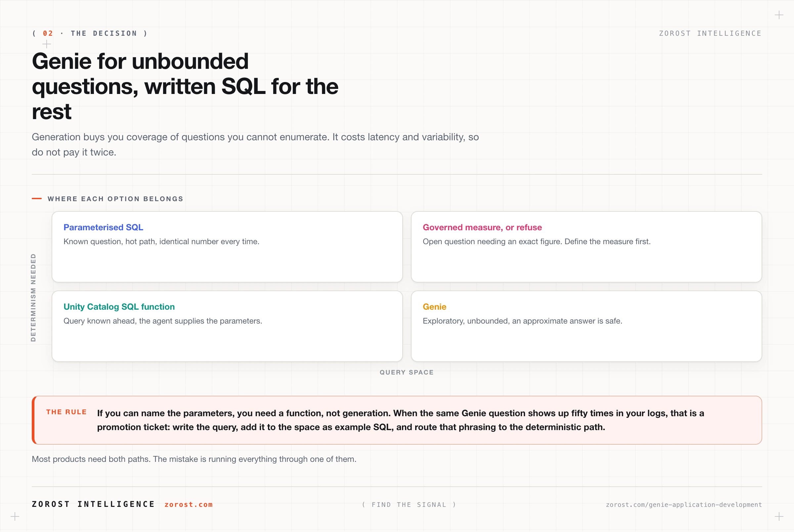Click 'Query known ahead' description text
The height and width of the screenshot is (532, 794).
(163, 321)
